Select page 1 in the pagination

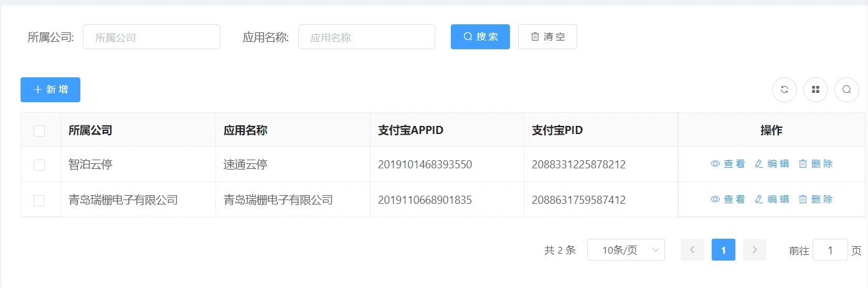tap(724, 250)
